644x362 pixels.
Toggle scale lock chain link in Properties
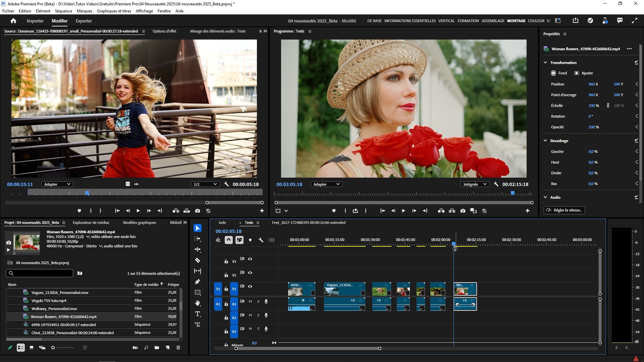coord(608,106)
